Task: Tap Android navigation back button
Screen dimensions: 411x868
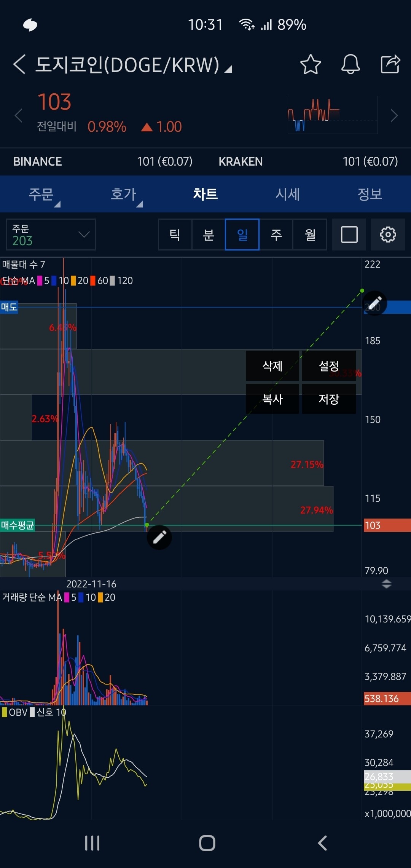Action: (322, 843)
